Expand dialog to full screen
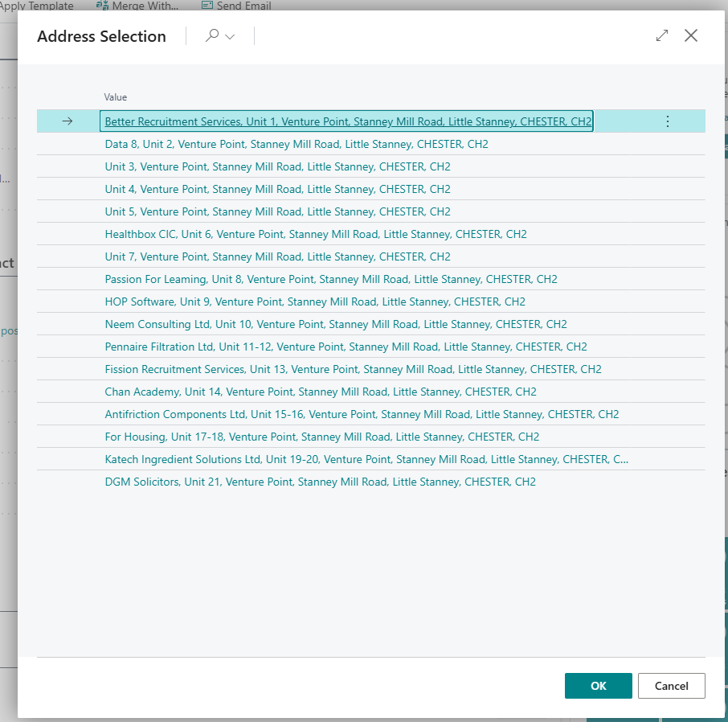Image resolution: width=728 pixels, height=722 pixels. click(662, 35)
